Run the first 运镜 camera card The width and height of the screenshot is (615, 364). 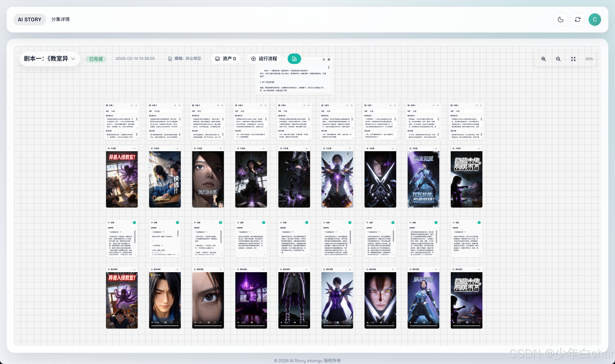click(134, 223)
